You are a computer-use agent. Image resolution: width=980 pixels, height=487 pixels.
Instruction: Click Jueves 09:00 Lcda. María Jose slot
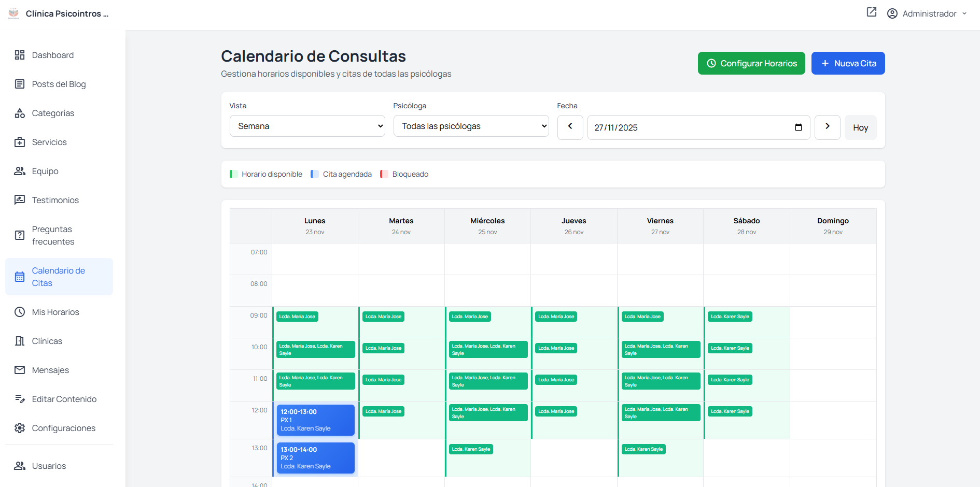click(556, 317)
